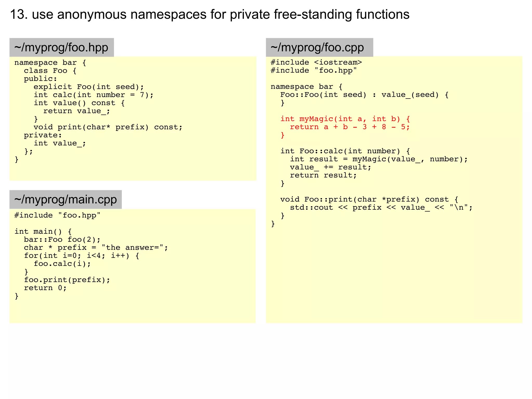Click 'int value_;' member declaration

click(x=60, y=143)
